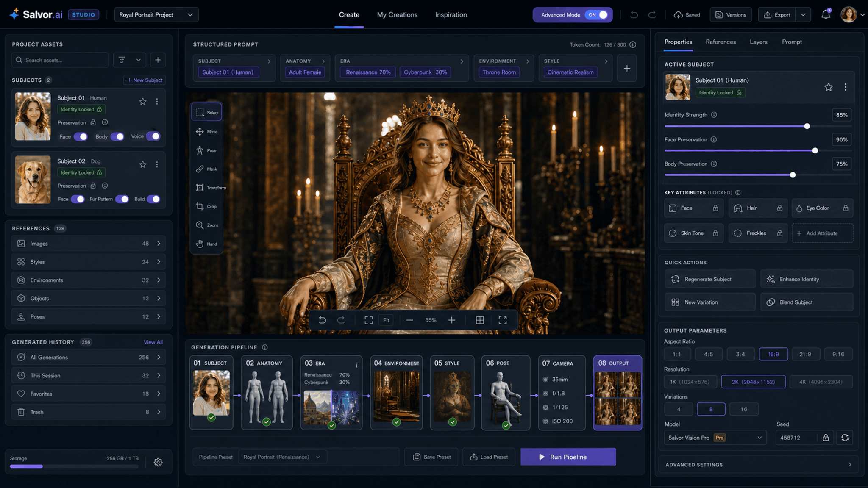Screen dimensions: 868x488
Task: Click the Search assets field
Action: coord(60,60)
